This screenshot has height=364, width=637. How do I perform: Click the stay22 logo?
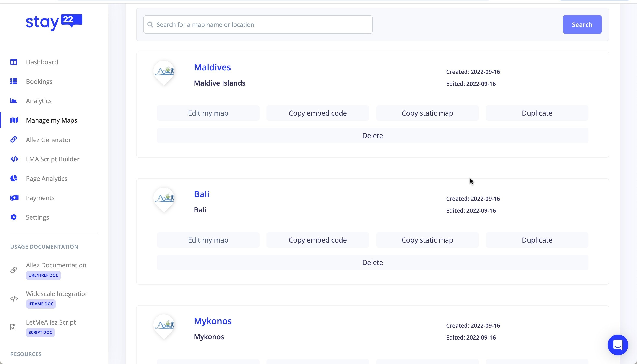click(x=54, y=23)
